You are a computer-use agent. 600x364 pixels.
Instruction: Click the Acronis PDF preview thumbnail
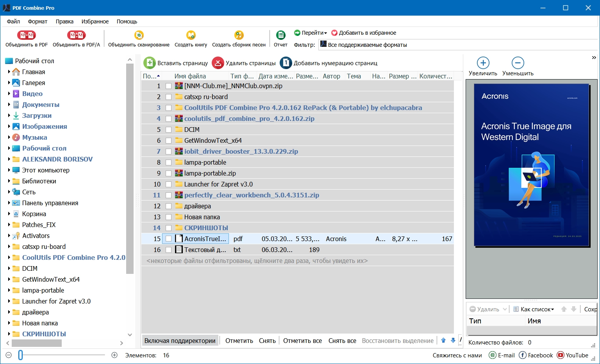click(531, 165)
